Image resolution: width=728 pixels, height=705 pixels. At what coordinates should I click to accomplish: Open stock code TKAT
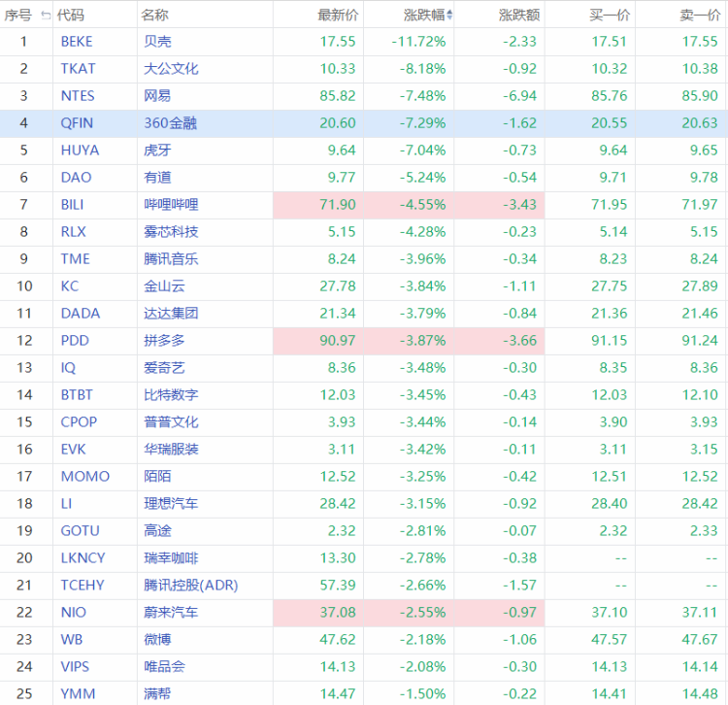78,69
